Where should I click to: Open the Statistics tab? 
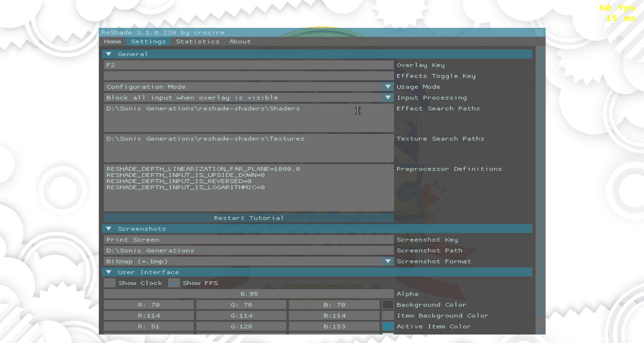197,42
